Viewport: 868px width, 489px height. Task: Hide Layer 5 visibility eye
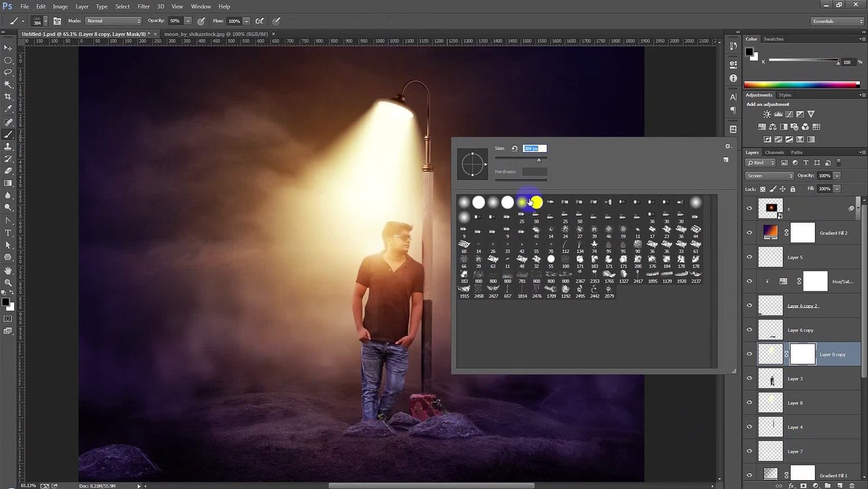tap(749, 257)
